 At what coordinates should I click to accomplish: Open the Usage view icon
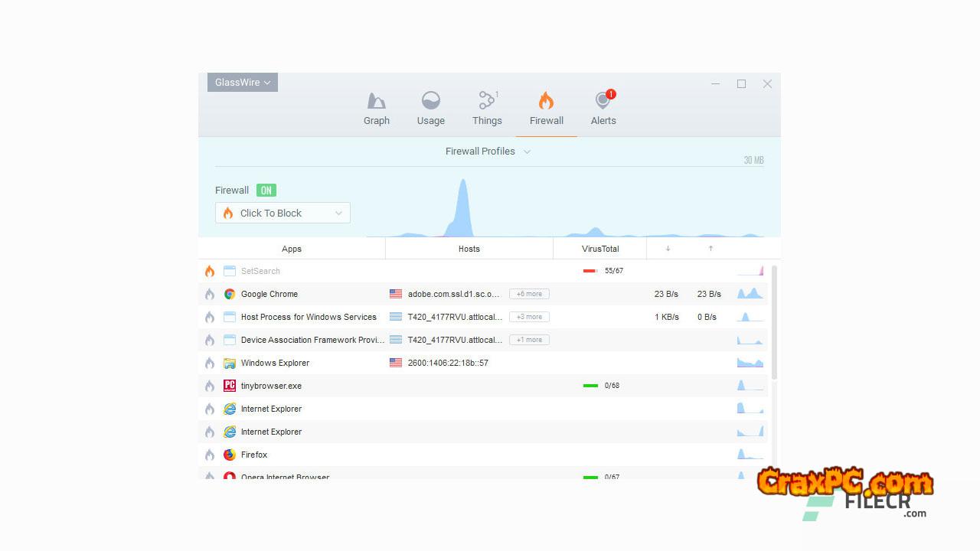[x=430, y=101]
